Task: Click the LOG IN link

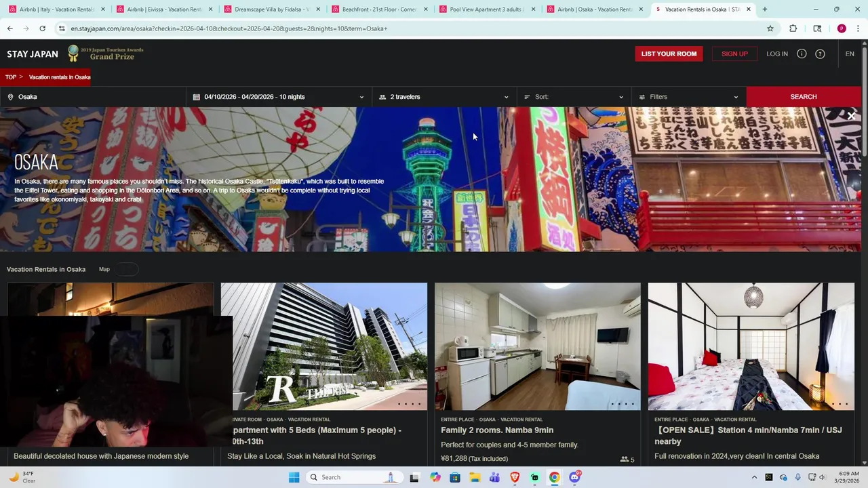Action: tap(777, 54)
